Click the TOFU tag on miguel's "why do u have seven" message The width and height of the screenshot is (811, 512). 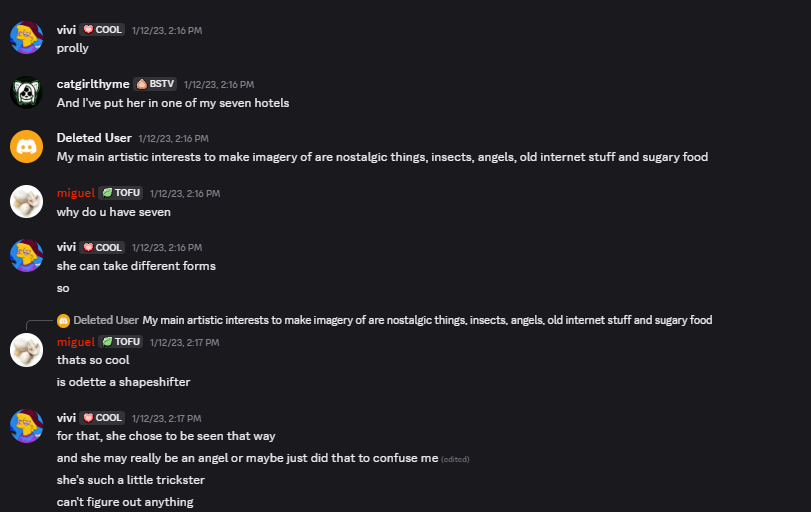[x=122, y=193]
